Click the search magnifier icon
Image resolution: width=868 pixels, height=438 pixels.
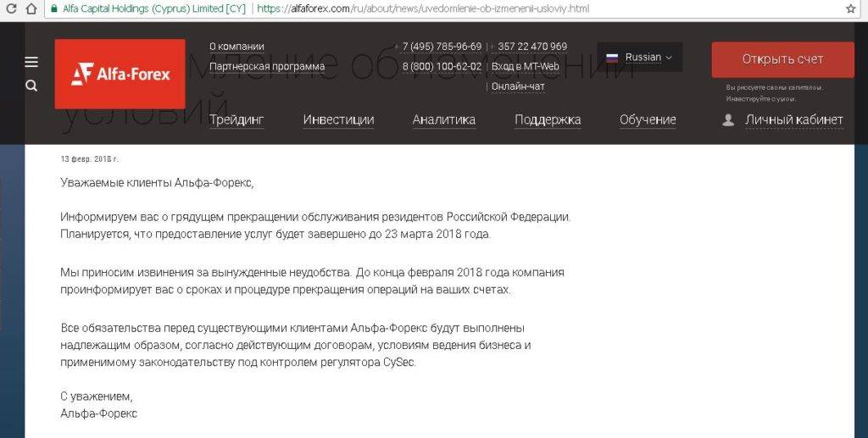31,86
